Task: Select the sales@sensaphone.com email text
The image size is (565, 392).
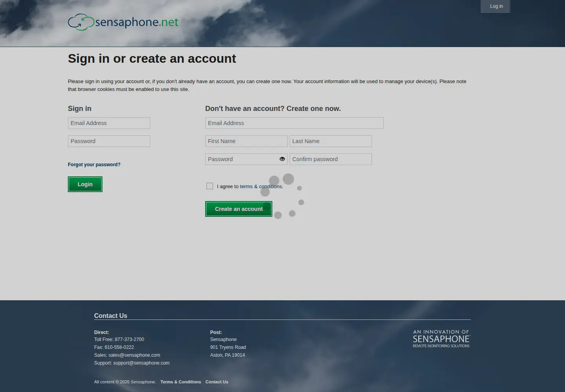Action: click(134, 355)
